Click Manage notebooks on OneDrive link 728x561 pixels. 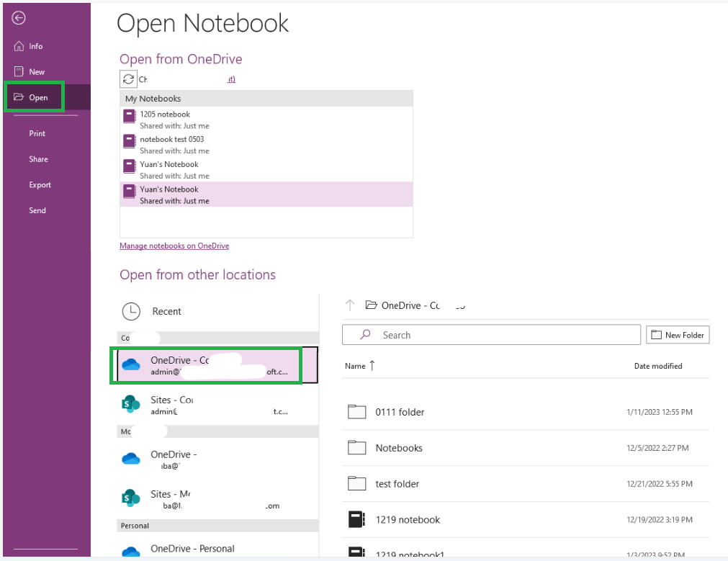[x=174, y=246]
